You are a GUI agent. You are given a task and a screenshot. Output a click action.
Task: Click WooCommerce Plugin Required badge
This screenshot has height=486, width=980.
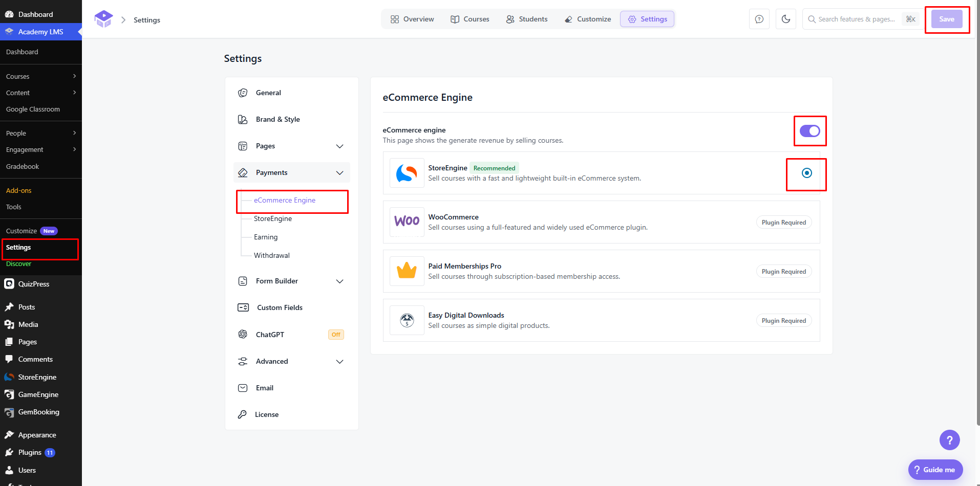point(784,222)
